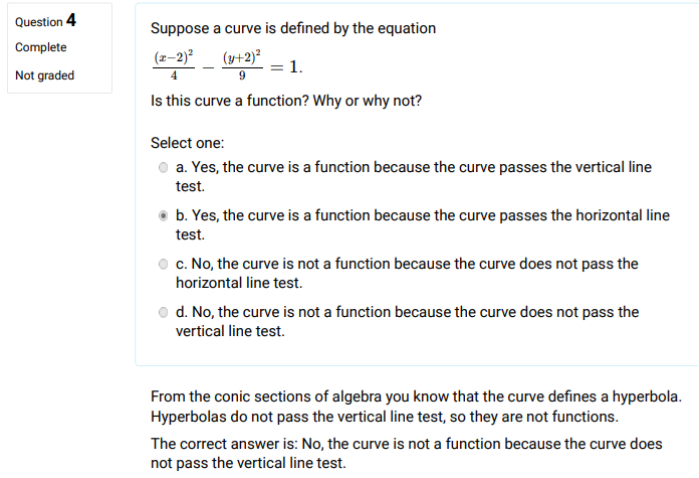The image size is (699, 478).
Task: Click the 'Select one:' prompt
Action: click(187, 143)
